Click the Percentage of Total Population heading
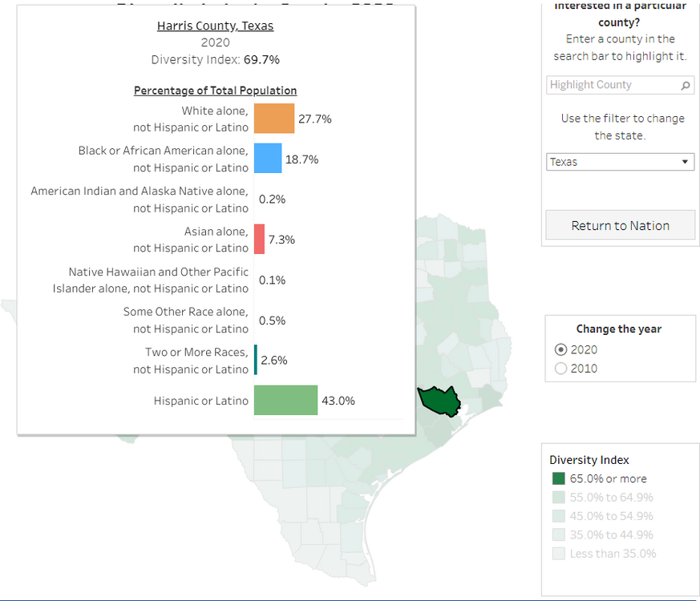 (215, 91)
